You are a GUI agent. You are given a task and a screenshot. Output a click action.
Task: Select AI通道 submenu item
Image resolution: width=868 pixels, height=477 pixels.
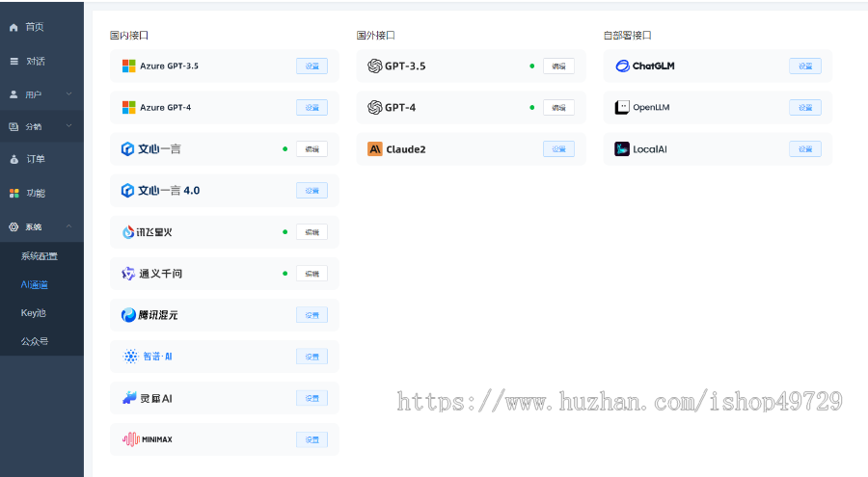click(x=35, y=285)
